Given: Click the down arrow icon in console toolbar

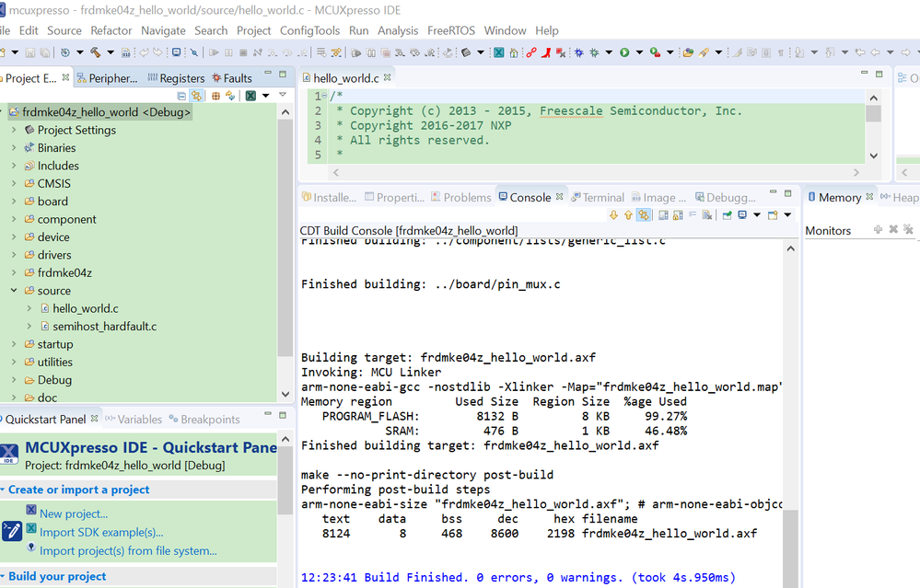Looking at the screenshot, I should click(613, 215).
